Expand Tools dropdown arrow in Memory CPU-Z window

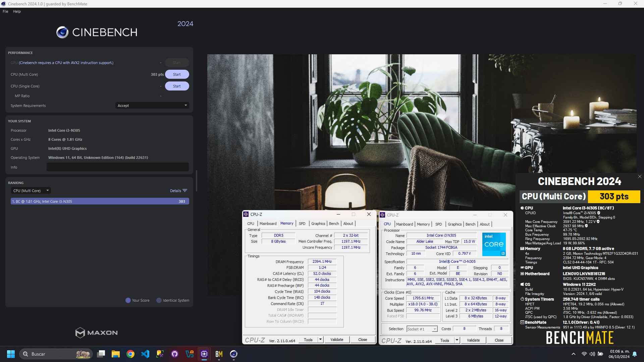point(320,340)
